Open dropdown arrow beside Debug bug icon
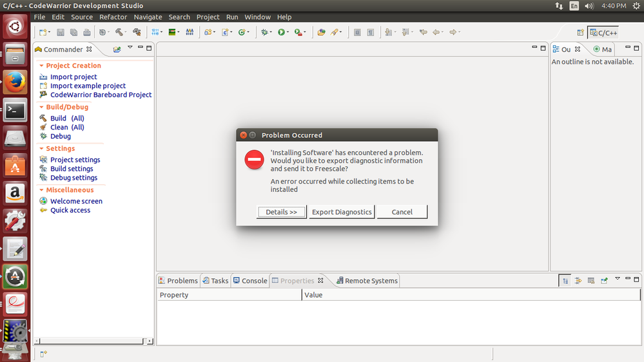The width and height of the screenshot is (644, 362). [x=271, y=32]
